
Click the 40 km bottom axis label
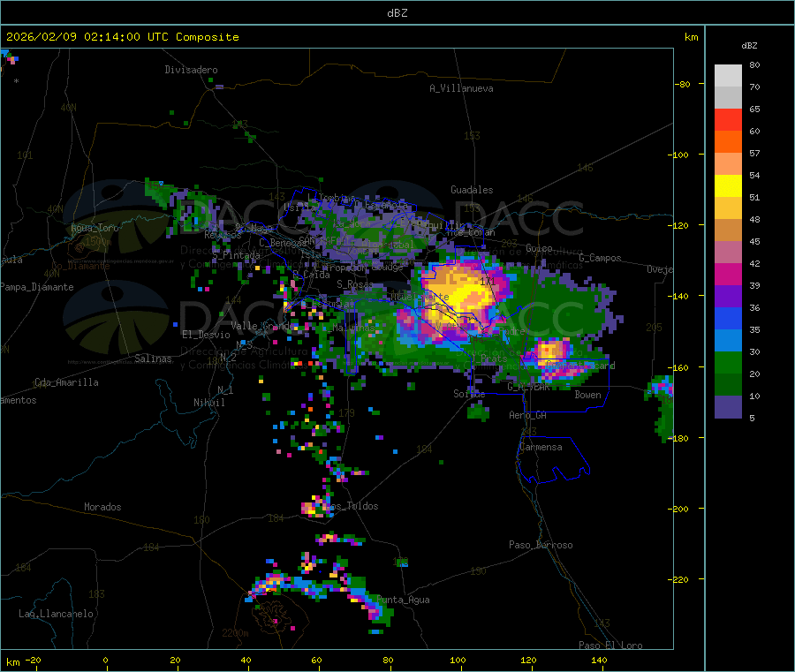click(x=246, y=660)
